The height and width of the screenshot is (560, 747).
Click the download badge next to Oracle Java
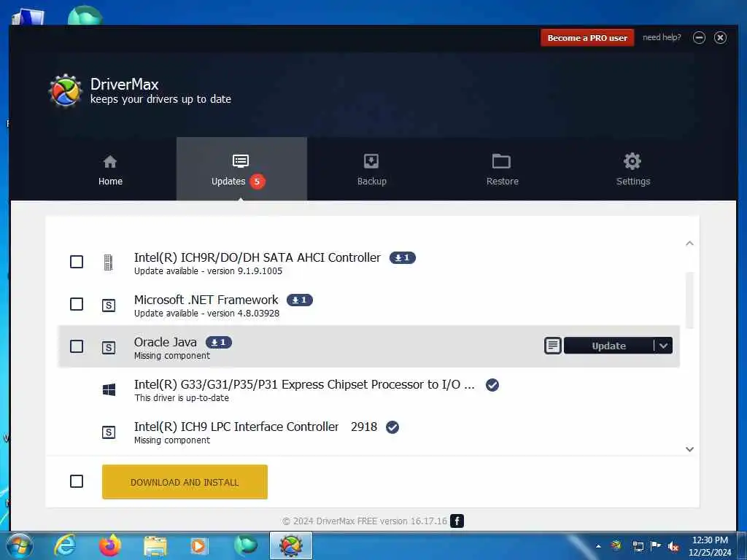pyautogui.click(x=219, y=343)
